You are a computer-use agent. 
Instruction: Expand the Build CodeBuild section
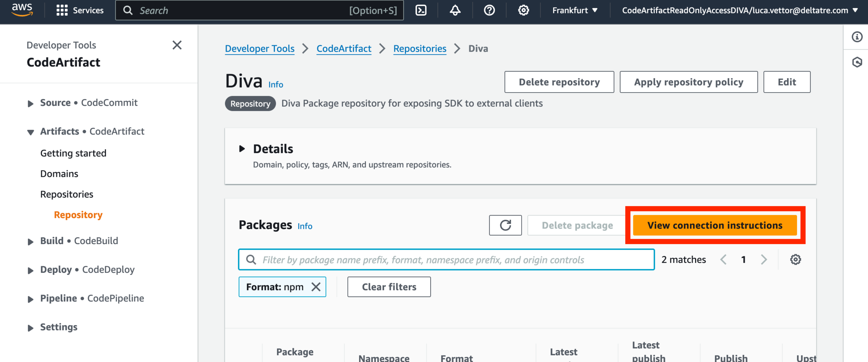(30, 242)
